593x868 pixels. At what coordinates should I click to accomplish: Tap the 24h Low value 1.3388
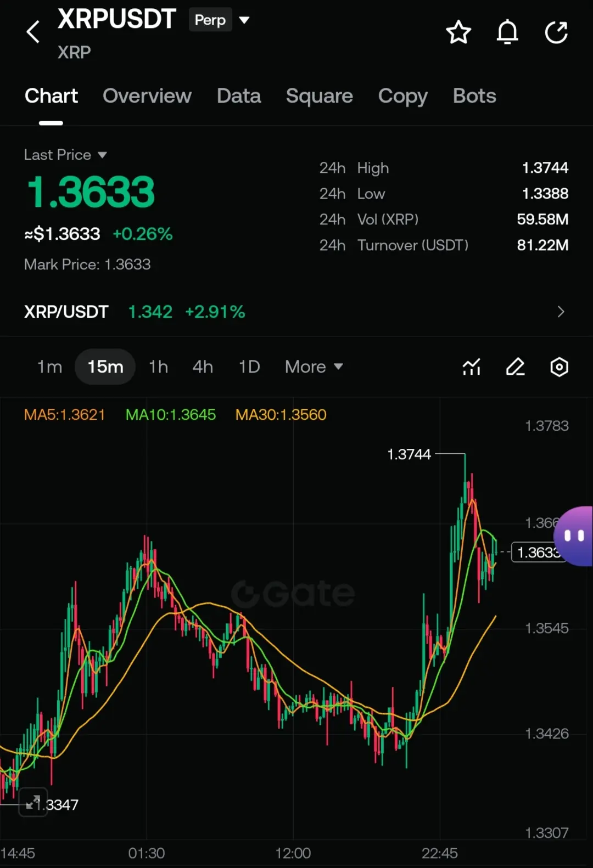pyautogui.click(x=545, y=194)
